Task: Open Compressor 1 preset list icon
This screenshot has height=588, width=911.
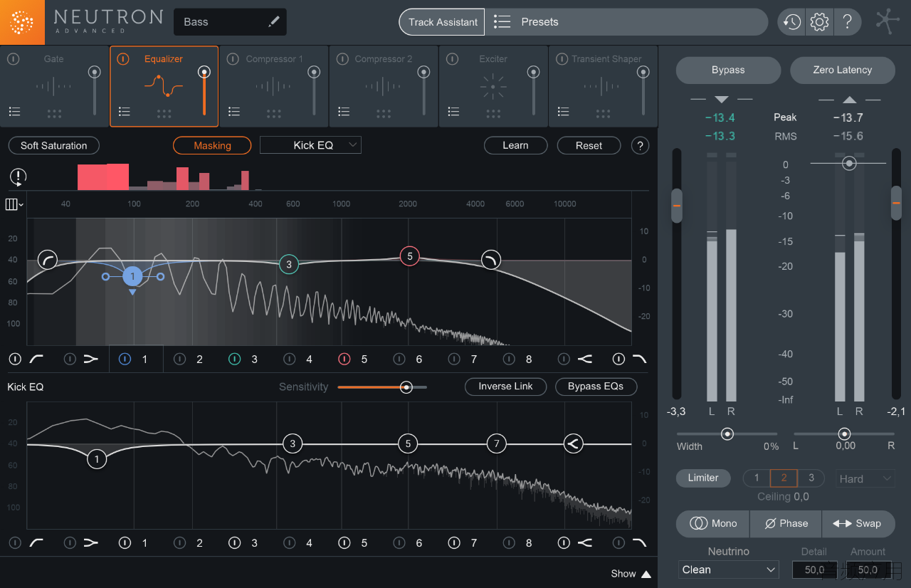Action: 234,112
